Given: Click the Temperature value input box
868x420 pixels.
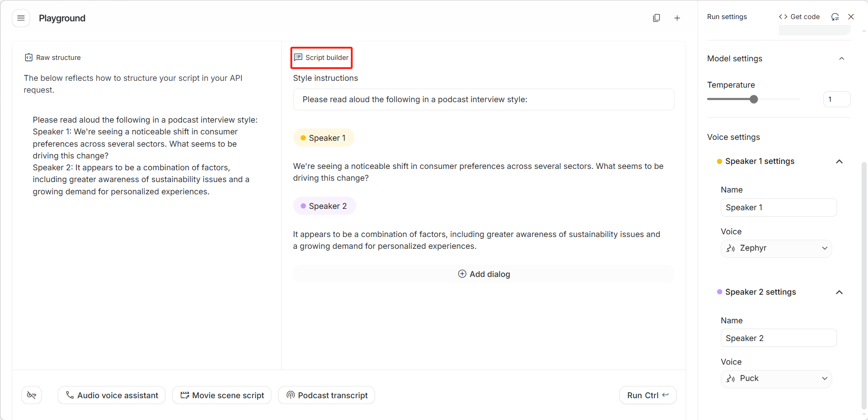Looking at the screenshot, I should tap(837, 99).
